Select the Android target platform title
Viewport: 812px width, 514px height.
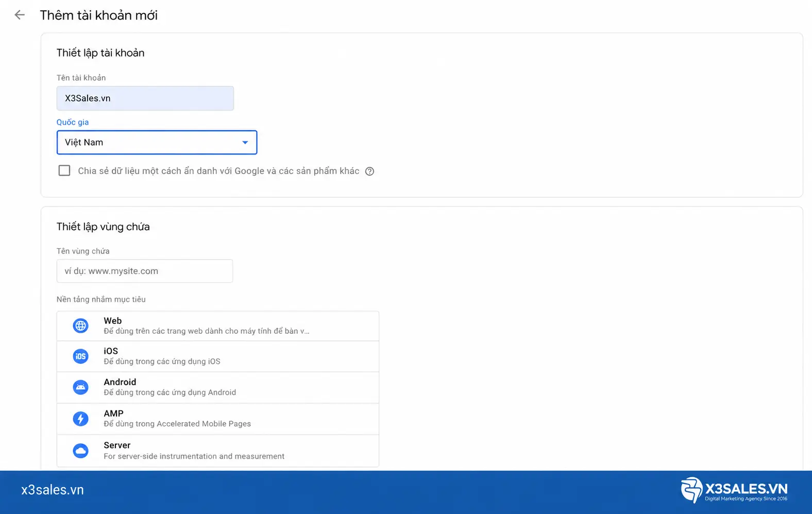click(x=120, y=382)
